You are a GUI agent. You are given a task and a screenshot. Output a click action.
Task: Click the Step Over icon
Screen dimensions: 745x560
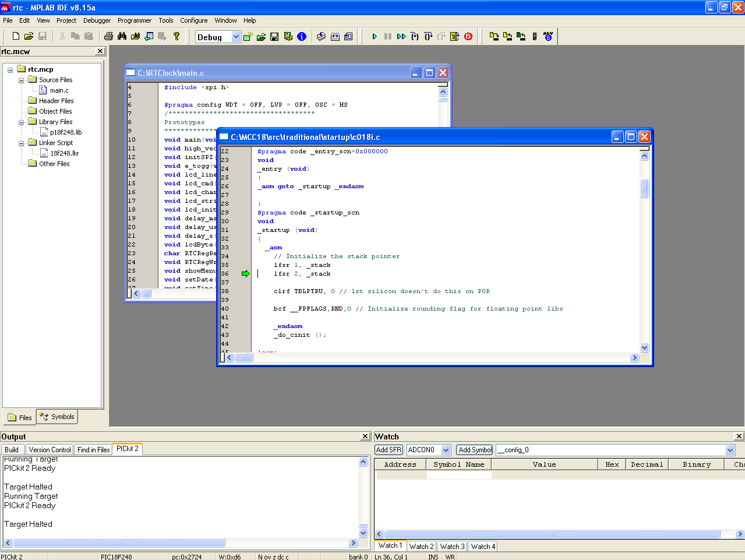click(x=428, y=36)
